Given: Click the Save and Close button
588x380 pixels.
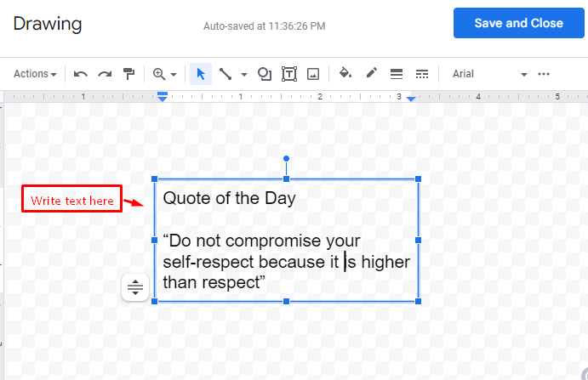Looking at the screenshot, I should point(518,23).
